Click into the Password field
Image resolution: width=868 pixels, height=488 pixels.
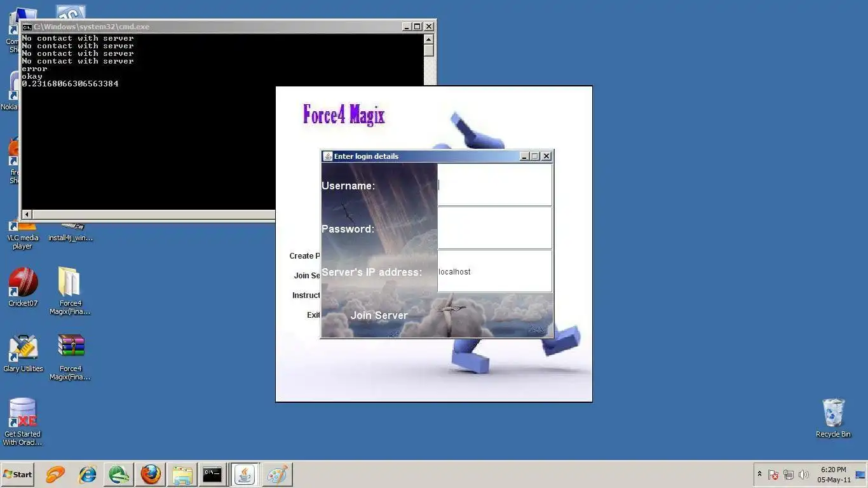point(494,228)
